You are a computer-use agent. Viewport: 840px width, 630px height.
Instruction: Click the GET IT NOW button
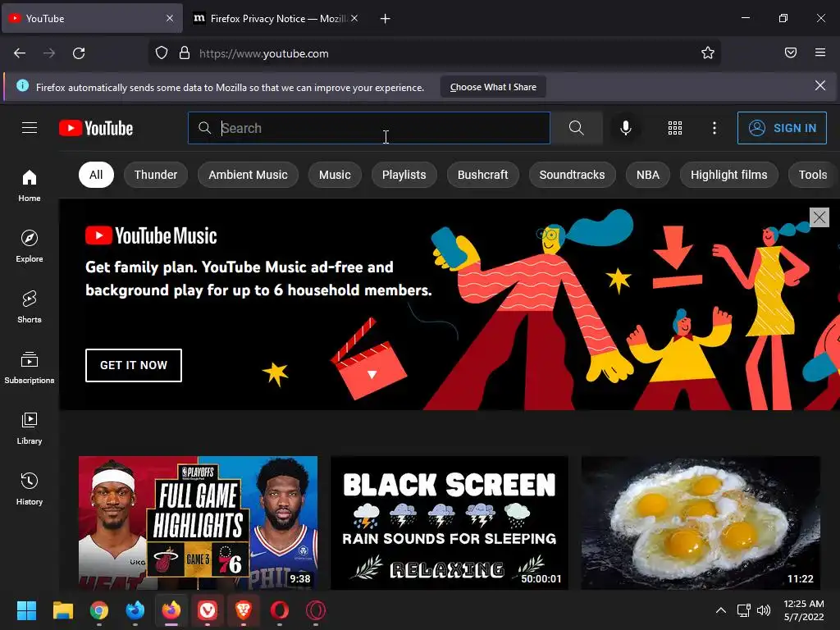coord(134,365)
